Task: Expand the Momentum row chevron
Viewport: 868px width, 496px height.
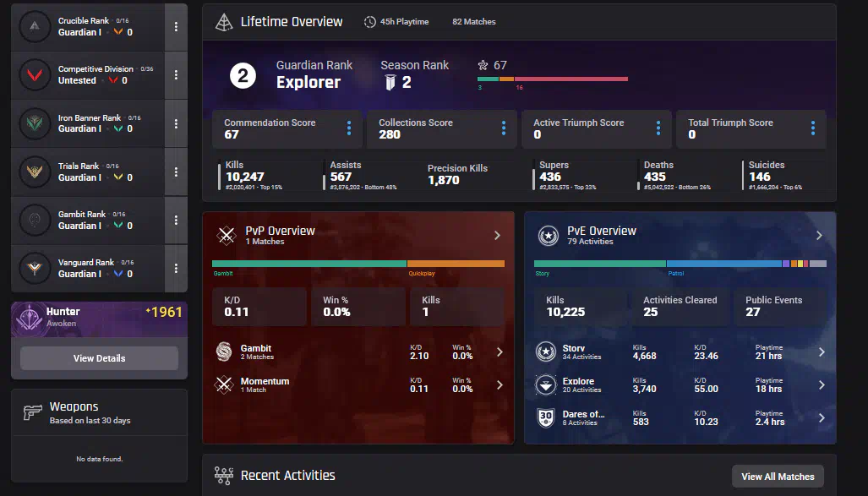Action: click(500, 384)
